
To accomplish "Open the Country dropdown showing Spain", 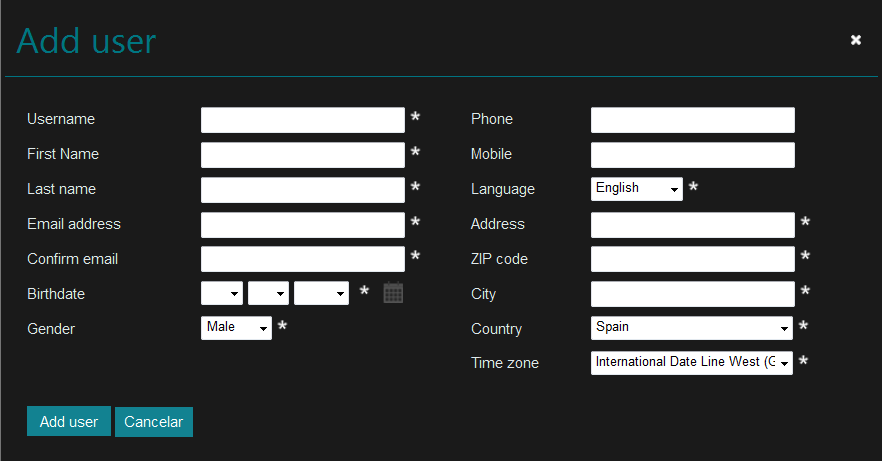I will point(691,328).
